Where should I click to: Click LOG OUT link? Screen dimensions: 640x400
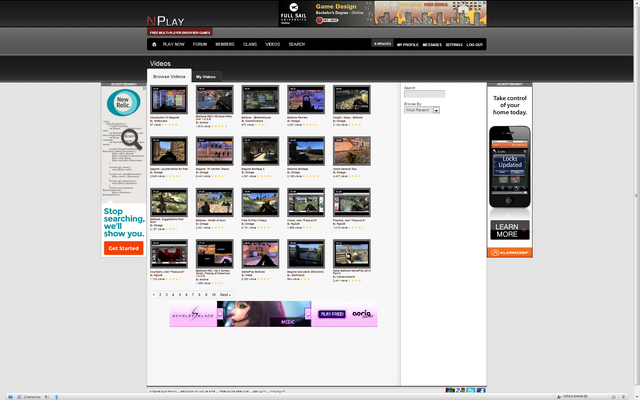tap(475, 44)
